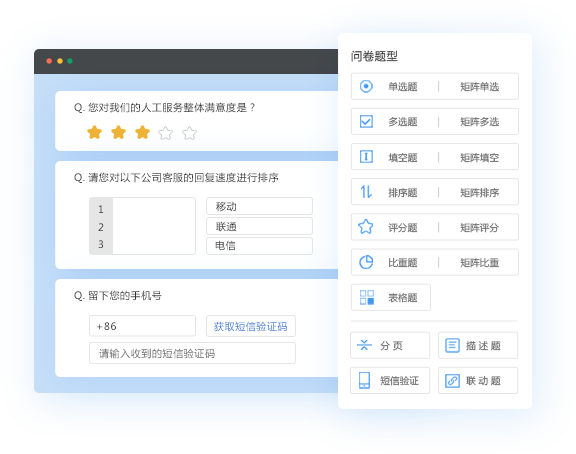Screen dimensions: 576x454
Task: Click the 问卷题型 panel heading
Action: pyautogui.click(x=374, y=56)
